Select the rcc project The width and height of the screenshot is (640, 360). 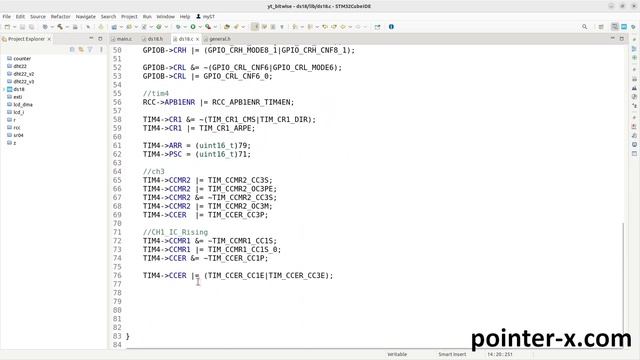pyautogui.click(x=17, y=128)
